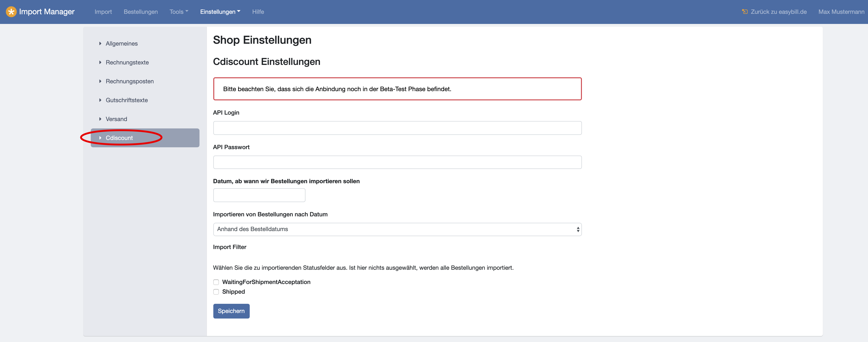Click the arrow icon beside Zurück zu easybill.de
Screen dimensions: 868x342
click(x=745, y=12)
